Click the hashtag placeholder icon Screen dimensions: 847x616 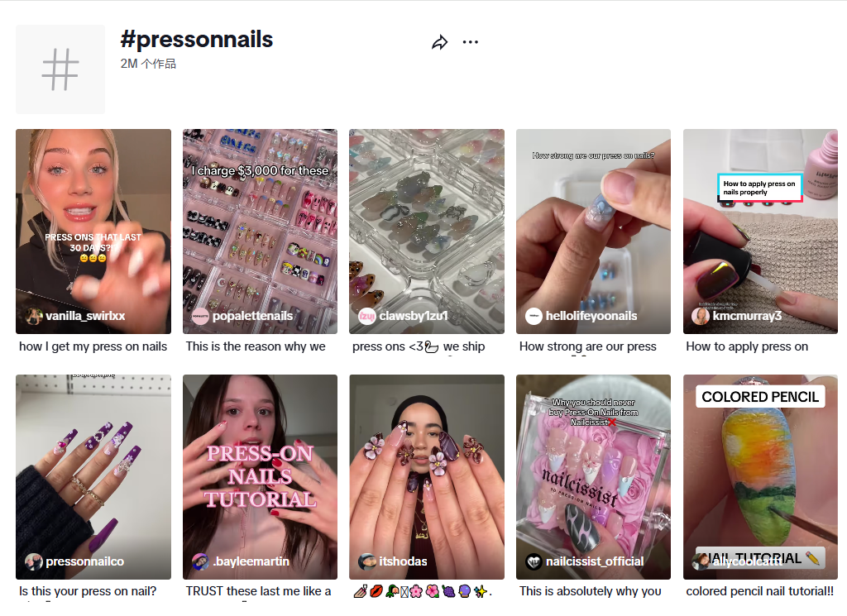tap(60, 69)
